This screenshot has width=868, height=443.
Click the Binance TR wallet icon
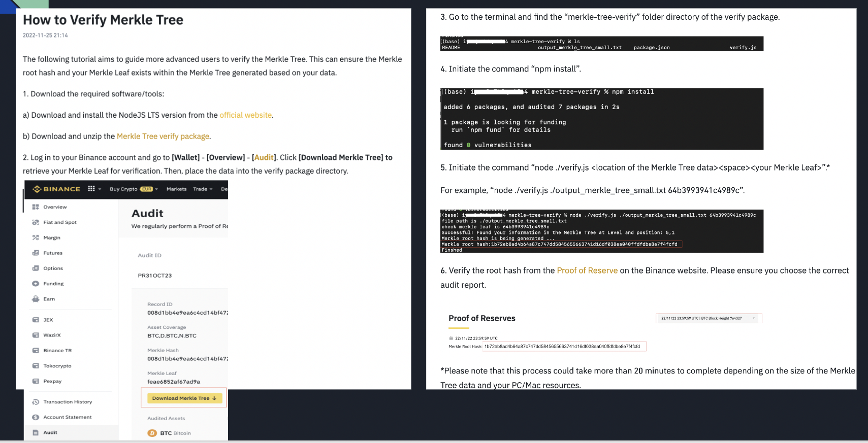[x=36, y=351]
